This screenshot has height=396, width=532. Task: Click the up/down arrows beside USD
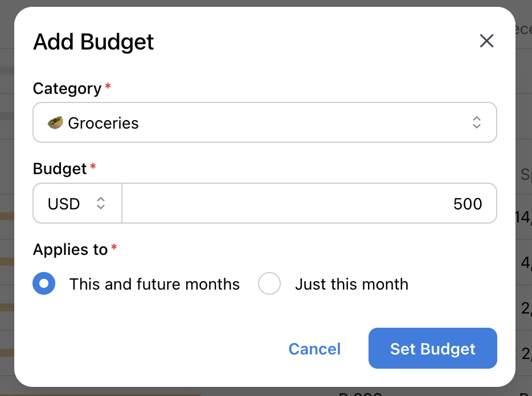[101, 203]
